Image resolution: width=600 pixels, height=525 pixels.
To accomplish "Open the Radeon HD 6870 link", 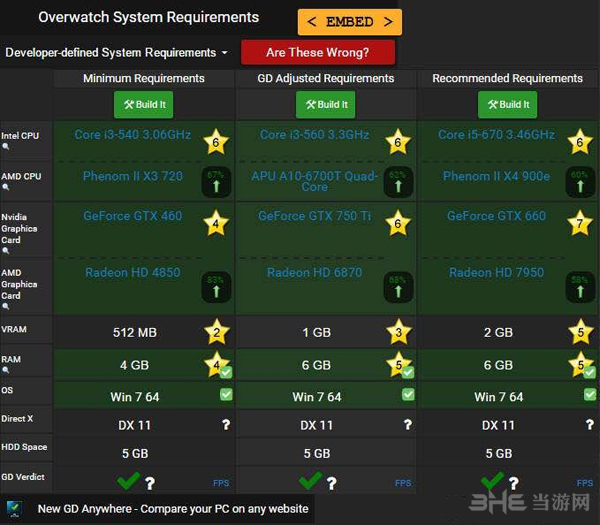I will pyautogui.click(x=315, y=272).
